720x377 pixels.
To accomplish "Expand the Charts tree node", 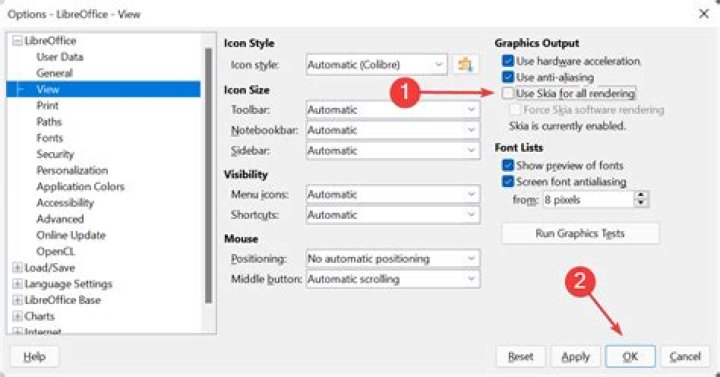I will [17, 316].
